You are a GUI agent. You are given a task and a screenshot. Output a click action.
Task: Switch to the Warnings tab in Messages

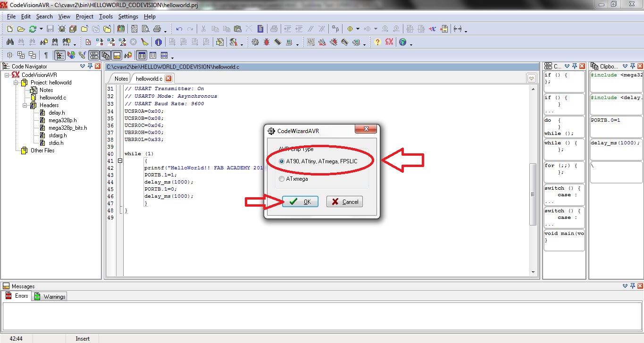(x=50, y=296)
